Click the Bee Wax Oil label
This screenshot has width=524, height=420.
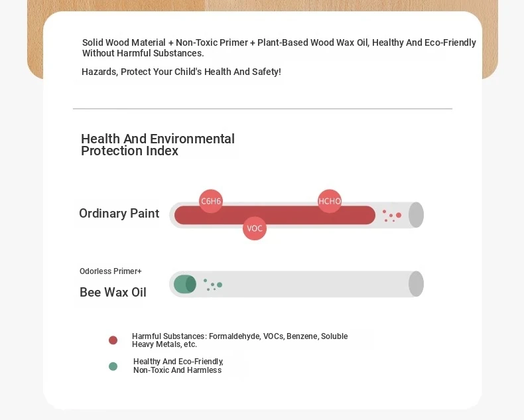113,292
